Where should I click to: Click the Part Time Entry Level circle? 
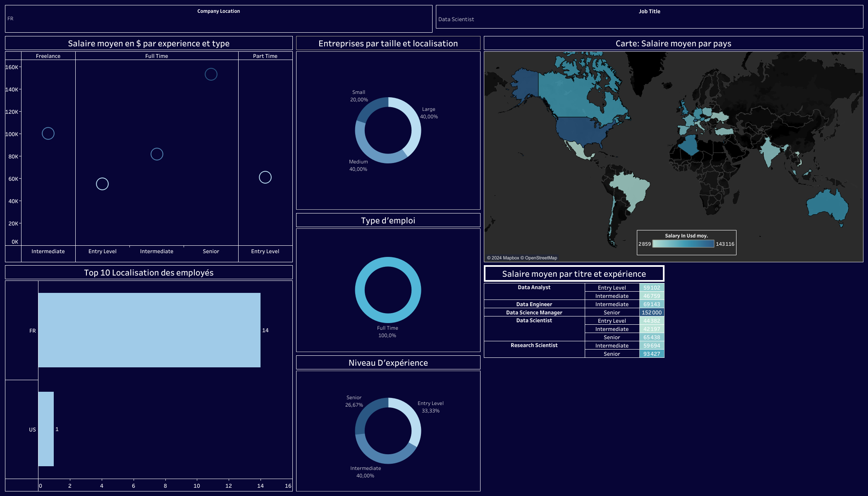point(265,177)
